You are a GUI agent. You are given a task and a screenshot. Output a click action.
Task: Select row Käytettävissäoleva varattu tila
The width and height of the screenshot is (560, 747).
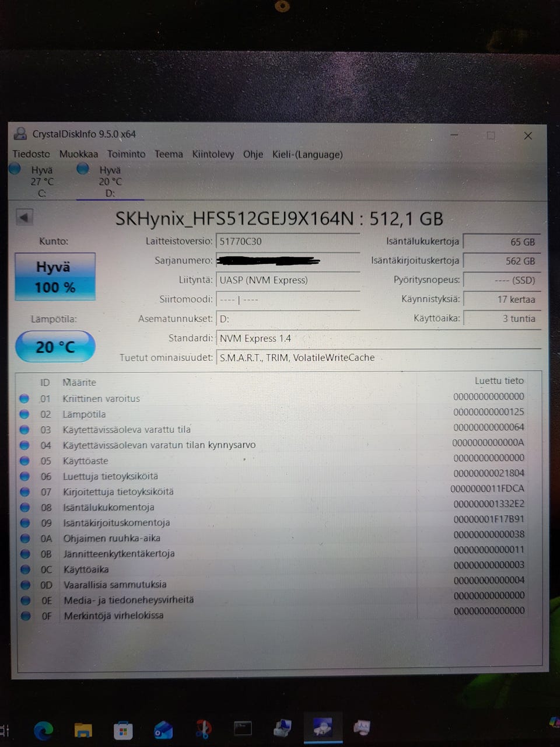(x=272, y=429)
